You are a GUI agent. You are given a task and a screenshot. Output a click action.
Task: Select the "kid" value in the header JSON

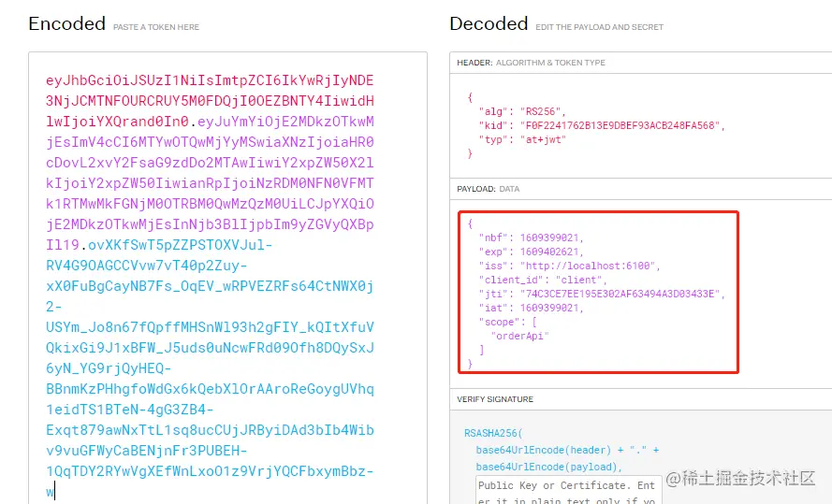click(x=621, y=125)
